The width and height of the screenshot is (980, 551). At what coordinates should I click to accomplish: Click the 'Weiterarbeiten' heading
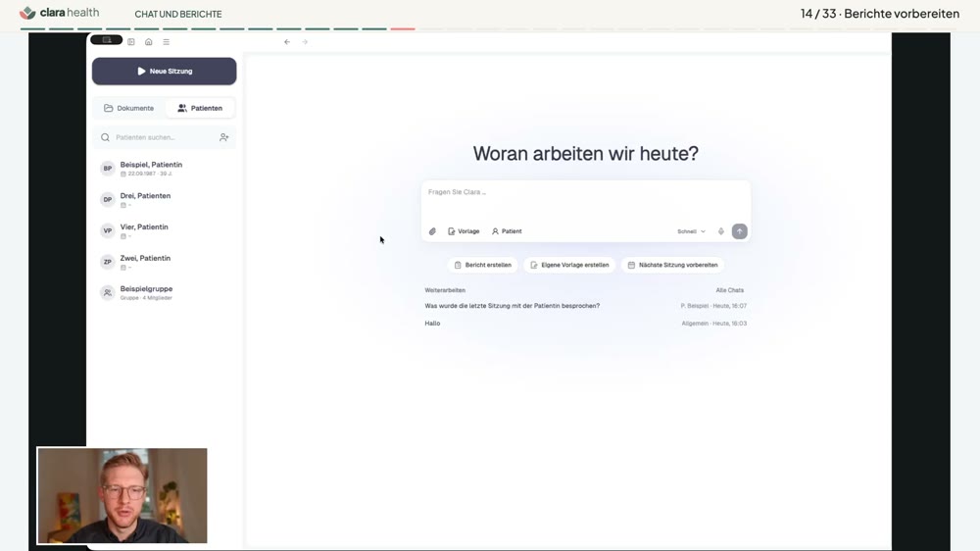click(445, 290)
